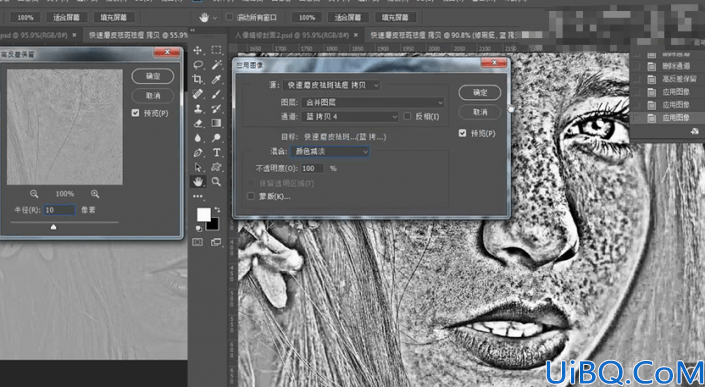Open the Edit Toolbar three-dots button
This screenshot has height=387, width=705.
pyautogui.click(x=198, y=196)
